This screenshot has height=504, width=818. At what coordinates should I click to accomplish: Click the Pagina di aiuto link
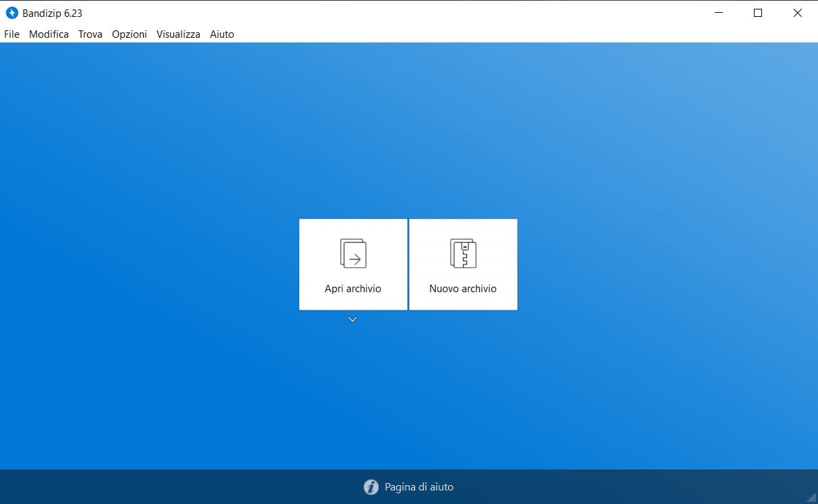click(x=419, y=486)
